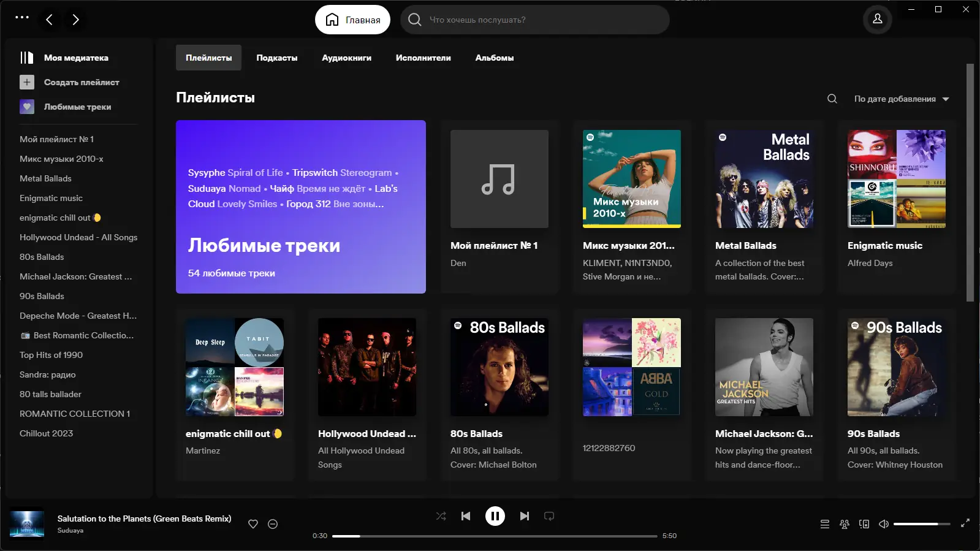The width and height of the screenshot is (980, 551).
Task: Toggle repeat mode
Action: 549,516
